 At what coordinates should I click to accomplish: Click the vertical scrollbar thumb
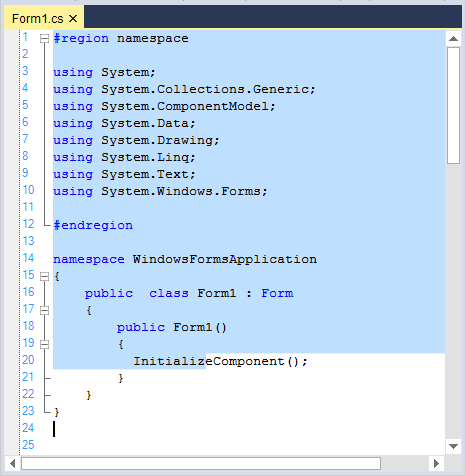(x=453, y=105)
